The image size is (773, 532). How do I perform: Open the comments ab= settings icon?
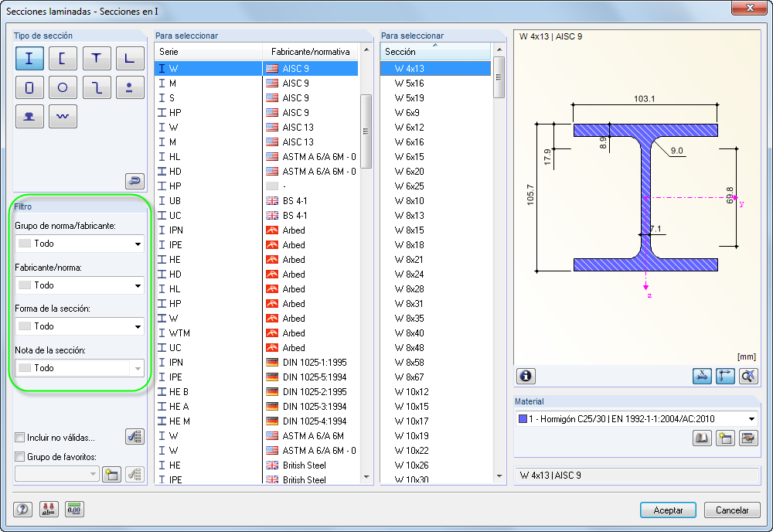click(x=48, y=510)
